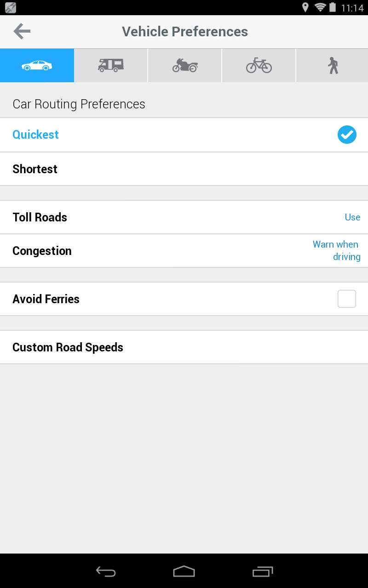This screenshot has height=588, width=368.
Task: Tap the blue checkmark beside Quickest
Action: click(x=347, y=135)
